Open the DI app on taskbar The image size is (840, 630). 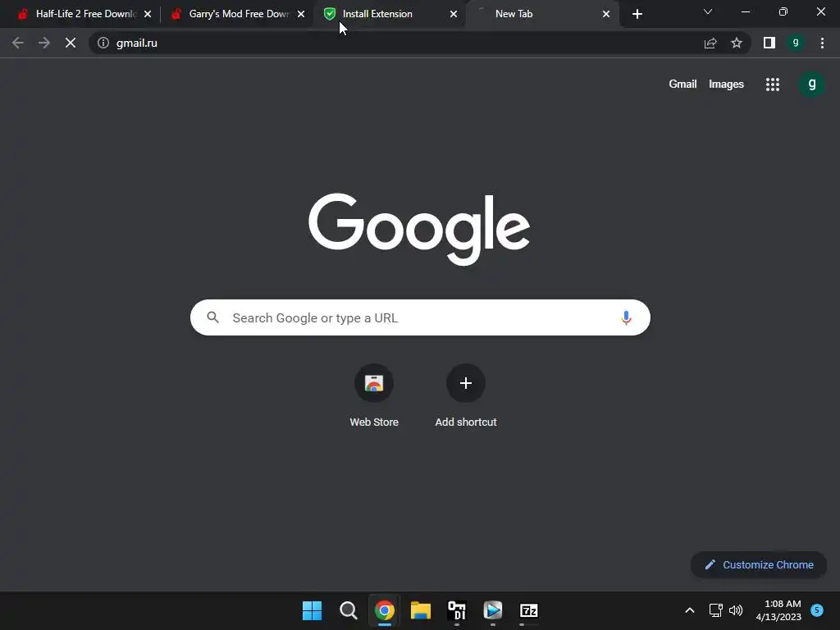pos(457,610)
